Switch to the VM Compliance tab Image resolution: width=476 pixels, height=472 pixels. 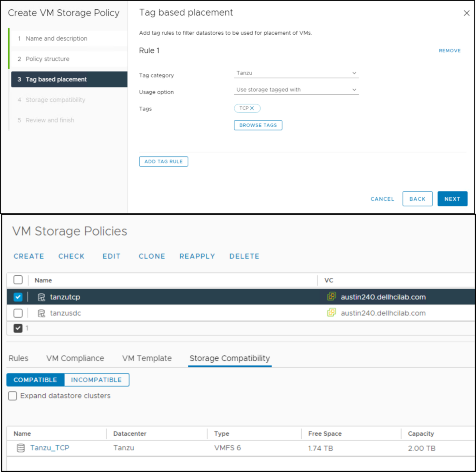click(x=75, y=358)
